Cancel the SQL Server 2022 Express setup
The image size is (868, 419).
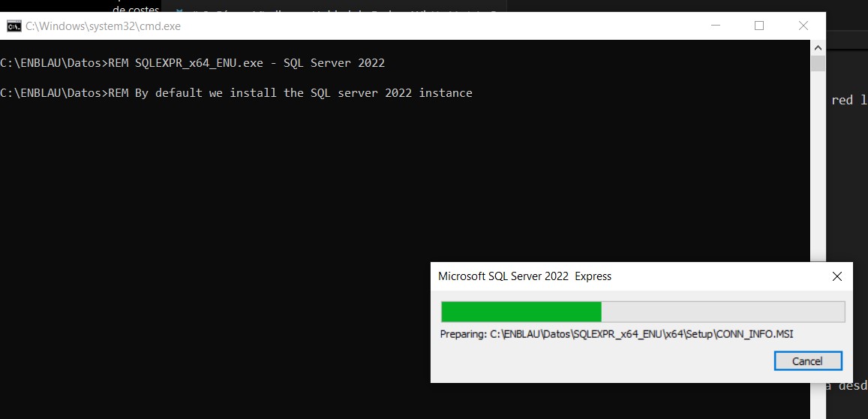point(808,360)
